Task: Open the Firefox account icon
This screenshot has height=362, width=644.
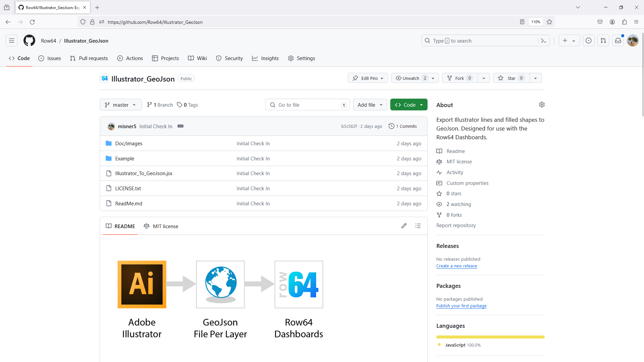Action: (612, 22)
